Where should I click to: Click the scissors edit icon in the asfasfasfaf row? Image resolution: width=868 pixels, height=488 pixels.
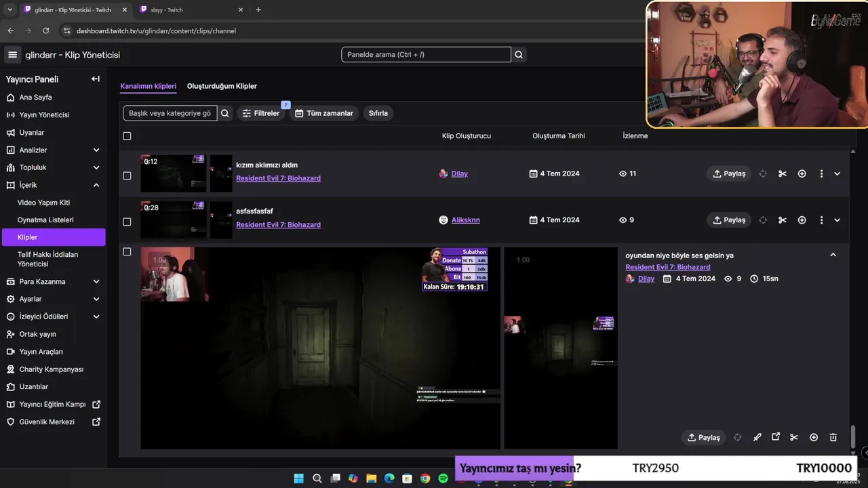click(x=783, y=220)
